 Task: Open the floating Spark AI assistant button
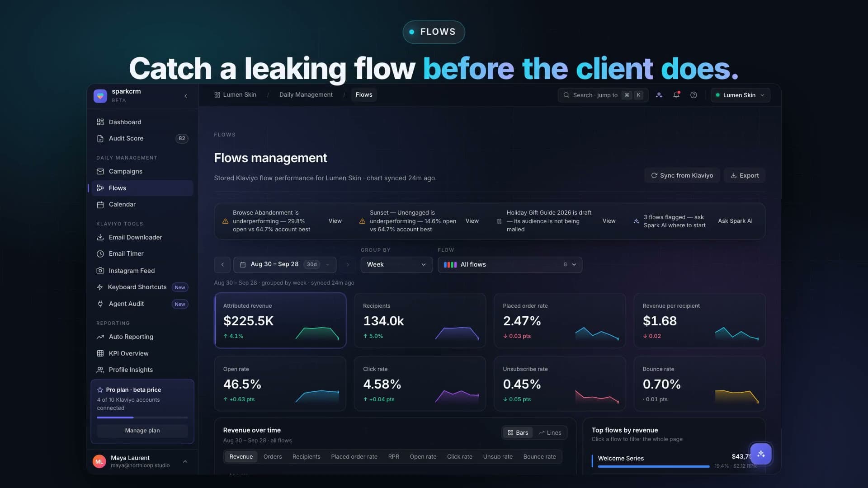pyautogui.click(x=761, y=454)
